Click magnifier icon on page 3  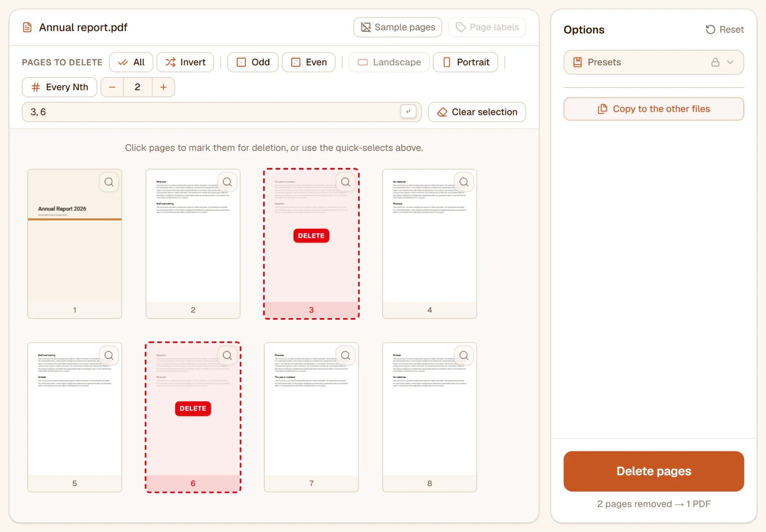point(346,182)
